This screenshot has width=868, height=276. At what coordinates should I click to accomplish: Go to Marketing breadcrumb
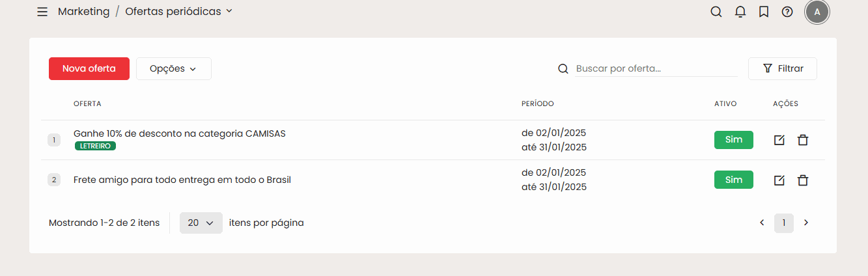(83, 12)
